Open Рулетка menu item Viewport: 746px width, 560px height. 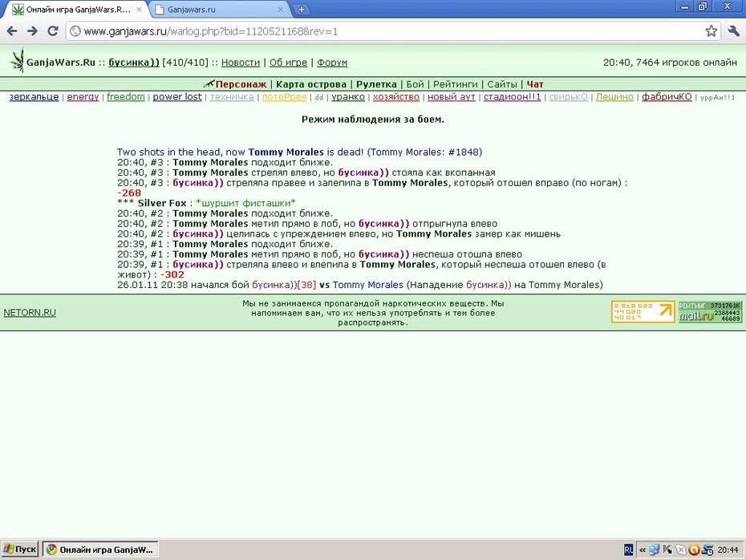376,84
